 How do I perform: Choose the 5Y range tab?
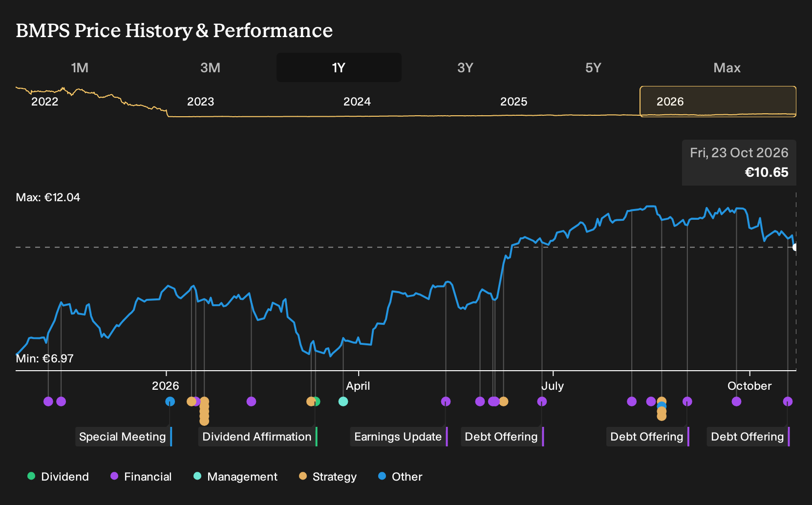pyautogui.click(x=593, y=67)
